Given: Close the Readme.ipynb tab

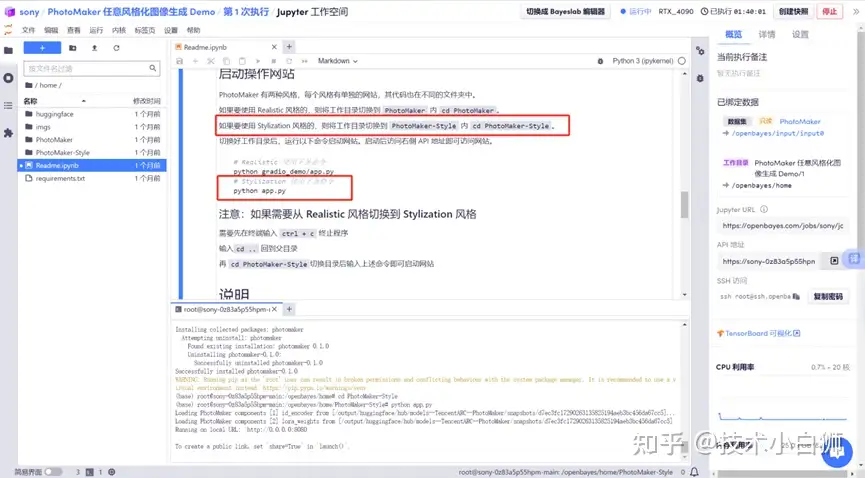Looking at the screenshot, I should click(274, 47).
